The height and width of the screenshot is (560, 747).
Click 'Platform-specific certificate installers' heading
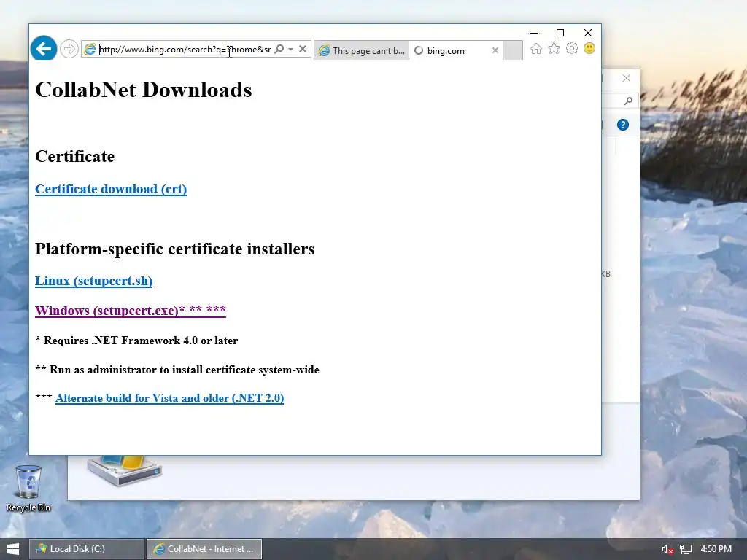(x=175, y=249)
